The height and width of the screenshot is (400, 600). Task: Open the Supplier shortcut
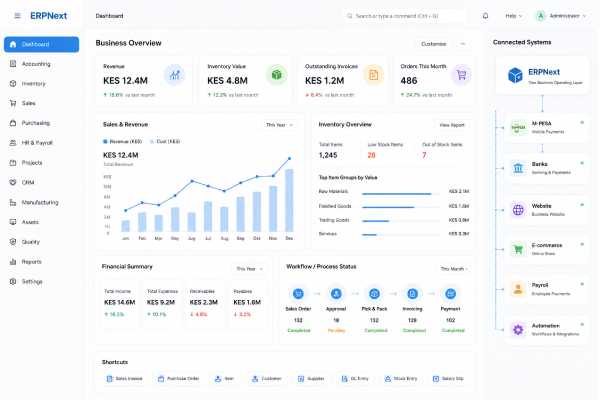pyautogui.click(x=311, y=379)
